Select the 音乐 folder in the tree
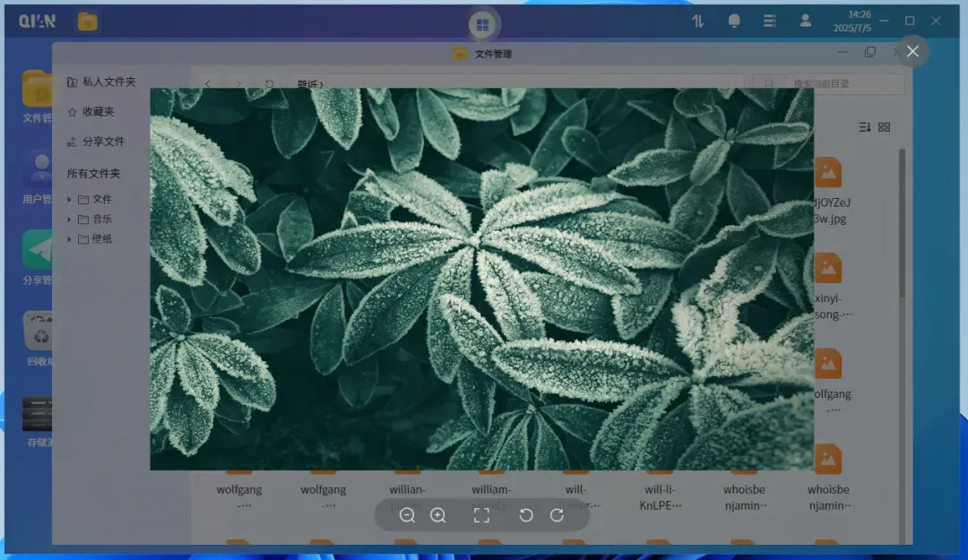 pos(95,220)
